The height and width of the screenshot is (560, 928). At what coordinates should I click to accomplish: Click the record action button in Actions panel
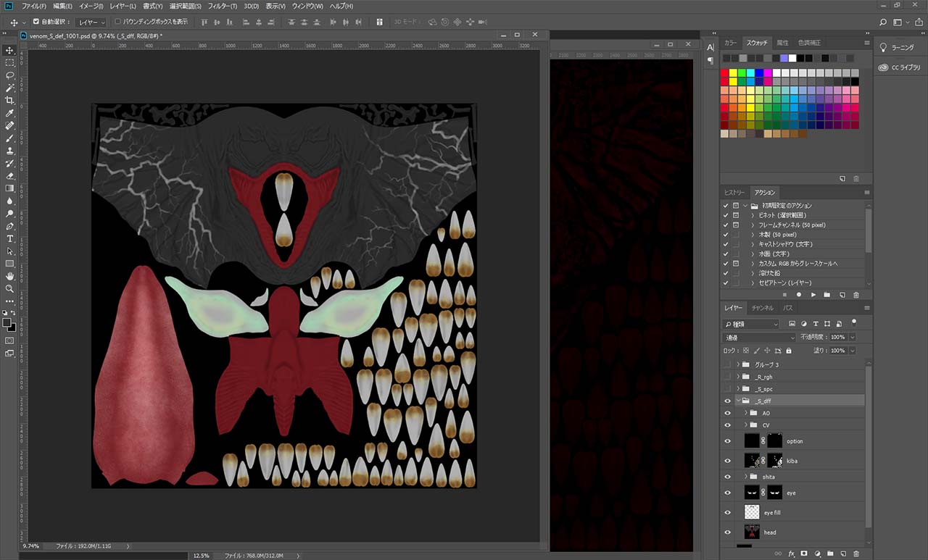pos(799,295)
